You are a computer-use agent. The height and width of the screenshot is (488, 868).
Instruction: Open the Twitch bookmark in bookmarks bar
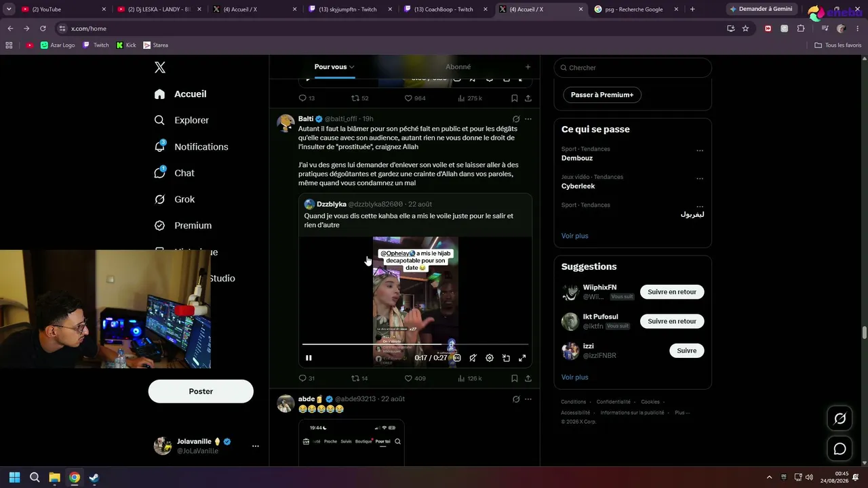pyautogui.click(x=96, y=45)
